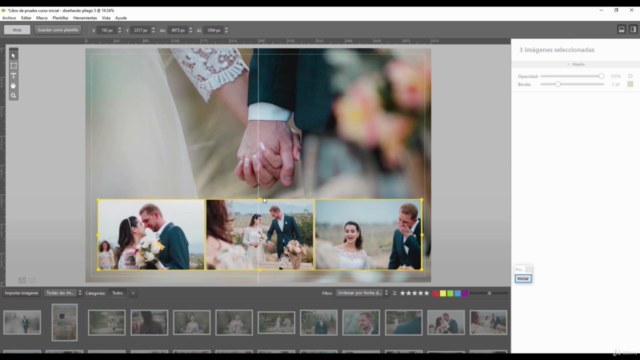
Task: Click Guardar como plantilla button
Action: 58,30
